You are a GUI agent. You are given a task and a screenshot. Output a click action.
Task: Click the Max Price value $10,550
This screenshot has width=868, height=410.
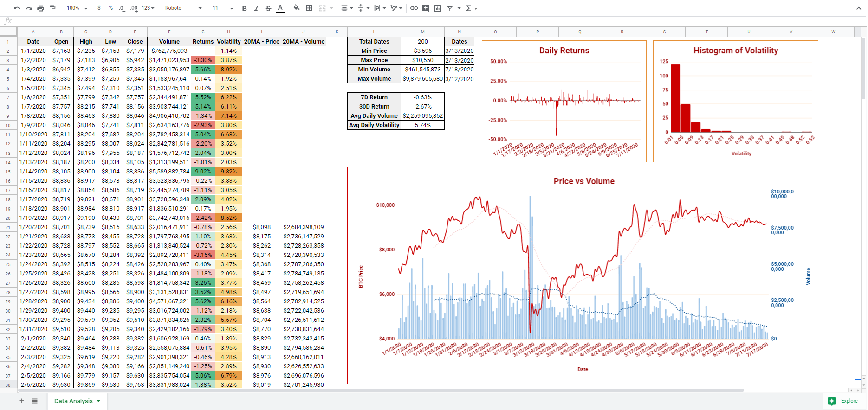[x=422, y=60]
